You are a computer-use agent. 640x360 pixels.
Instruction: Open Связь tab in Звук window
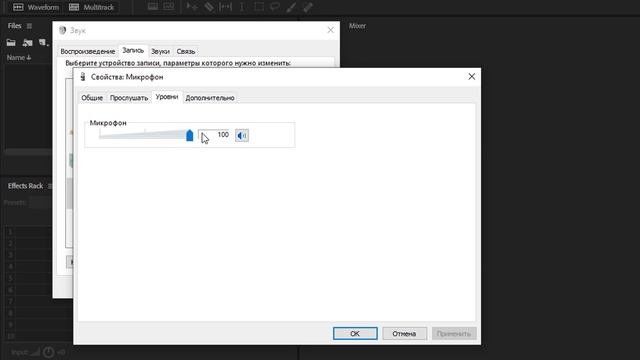tap(186, 51)
